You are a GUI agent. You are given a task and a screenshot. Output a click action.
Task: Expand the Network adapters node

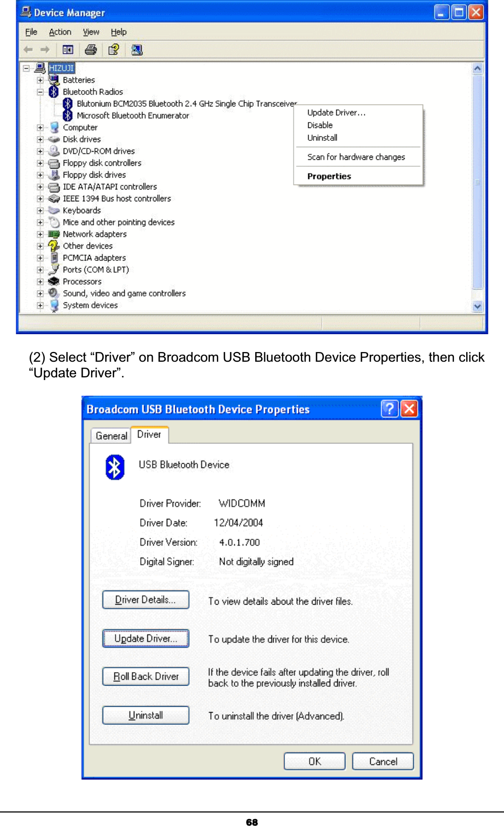[x=40, y=234]
